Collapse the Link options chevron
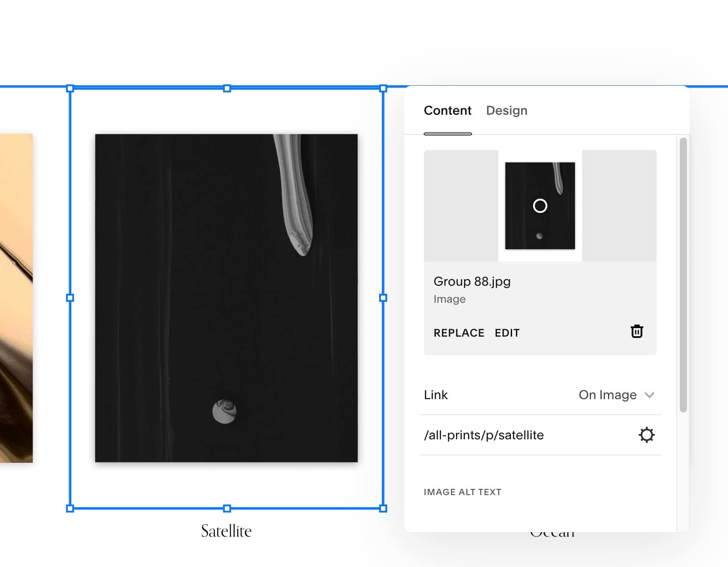 (x=650, y=395)
